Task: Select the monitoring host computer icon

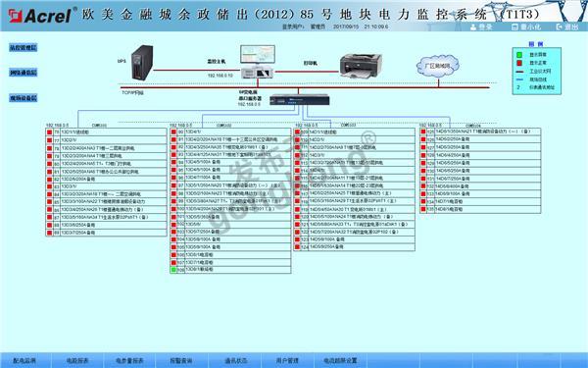Action: 257,62
